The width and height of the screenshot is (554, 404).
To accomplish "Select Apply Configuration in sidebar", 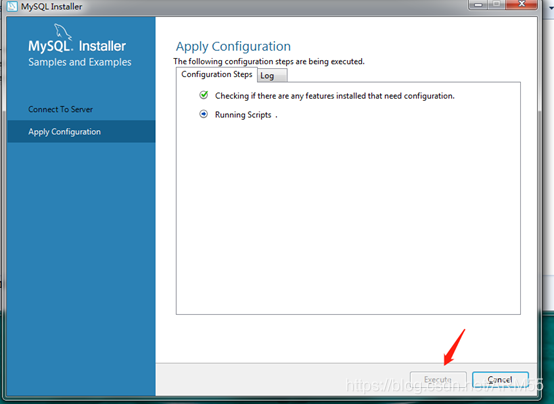I will click(x=81, y=131).
